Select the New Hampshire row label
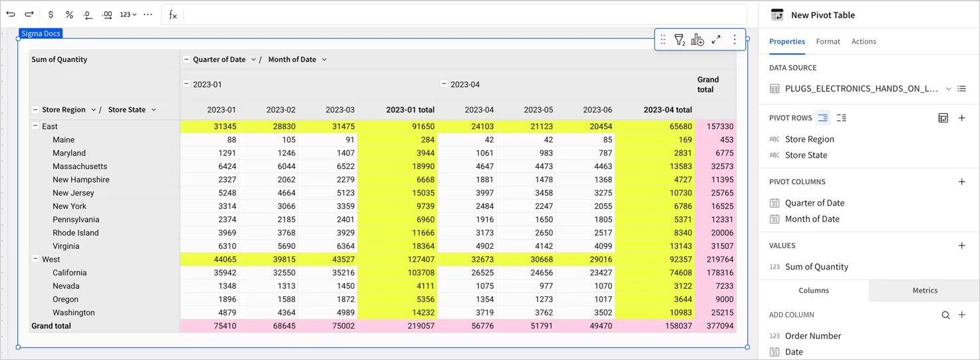Screen dimensions: 980x360 81,180
